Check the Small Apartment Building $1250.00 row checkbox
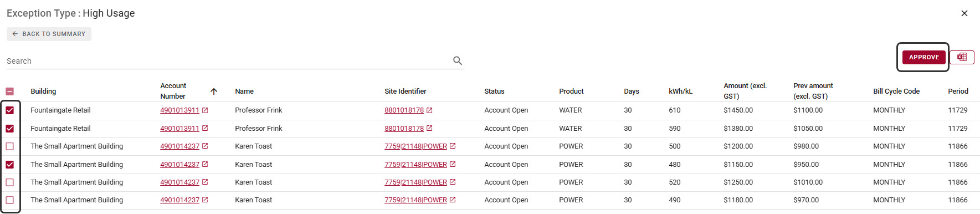Image resolution: width=980 pixels, height=214 pixels. point(10,182)
